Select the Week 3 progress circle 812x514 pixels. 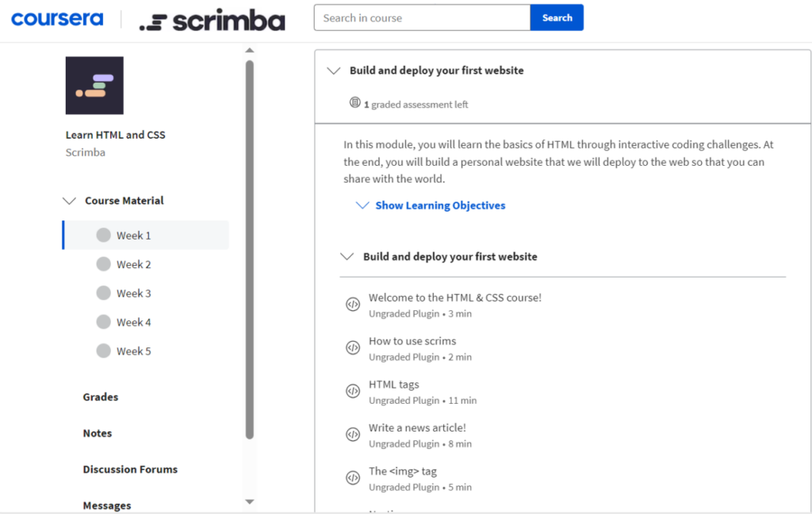tap(103, 293)
